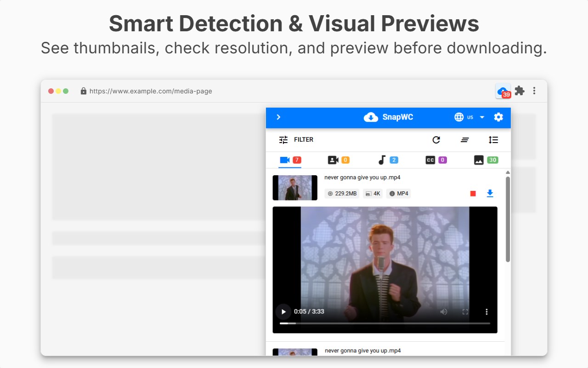Click the MP4 format info chip
The width and height of the screenshot is (588, 368).
[x=398, y=194]
